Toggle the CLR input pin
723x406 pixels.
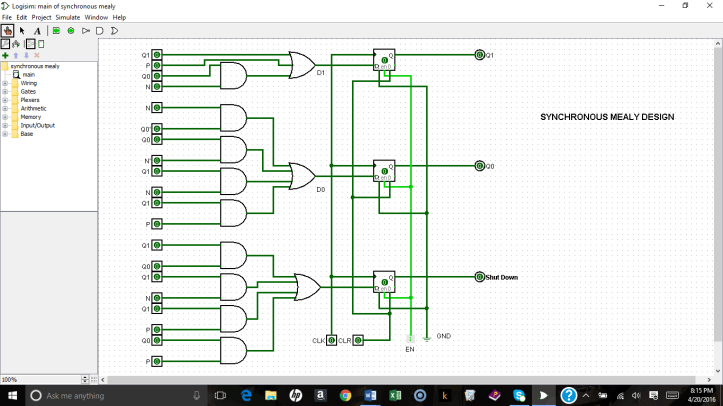pos(358,341)
